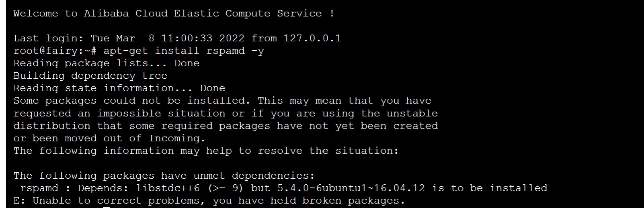Image resolution: width=644 pixels, height=208 pixels.
Task: Click the "Reading state information... Done" line
Action: click(119, 88)
